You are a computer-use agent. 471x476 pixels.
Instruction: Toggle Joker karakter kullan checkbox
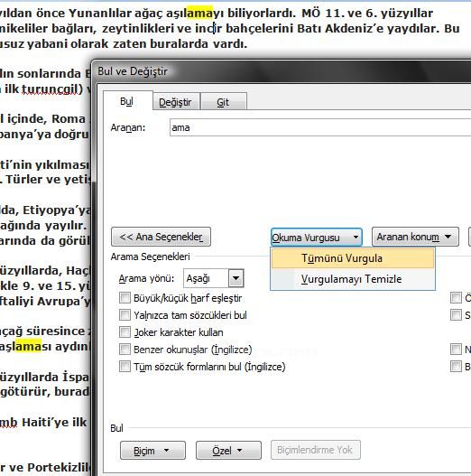(125, 332)
